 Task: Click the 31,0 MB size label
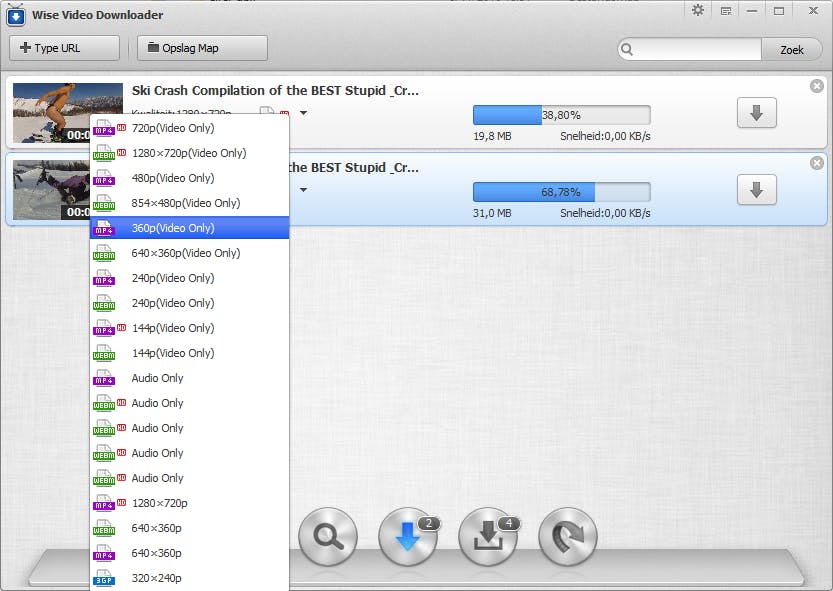pyautogui.click(x=492, y=213)
